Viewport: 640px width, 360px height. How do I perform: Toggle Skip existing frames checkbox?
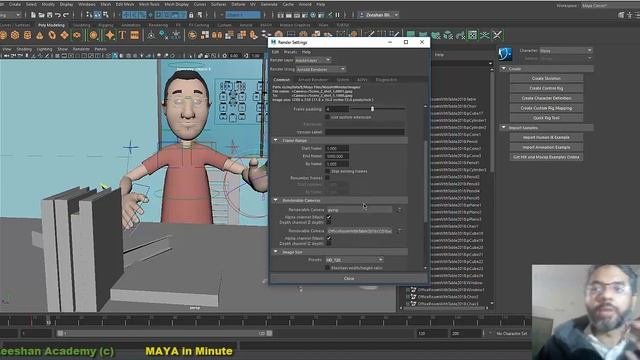coord(327,171)
